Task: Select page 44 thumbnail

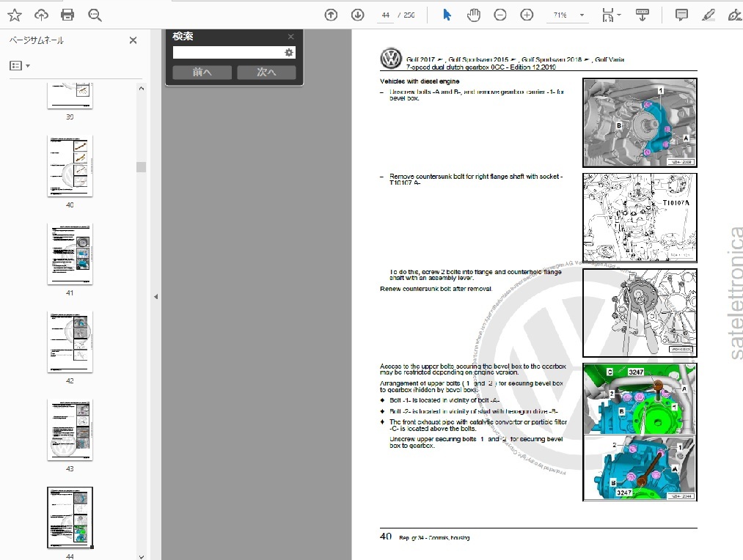Action: 70,517
